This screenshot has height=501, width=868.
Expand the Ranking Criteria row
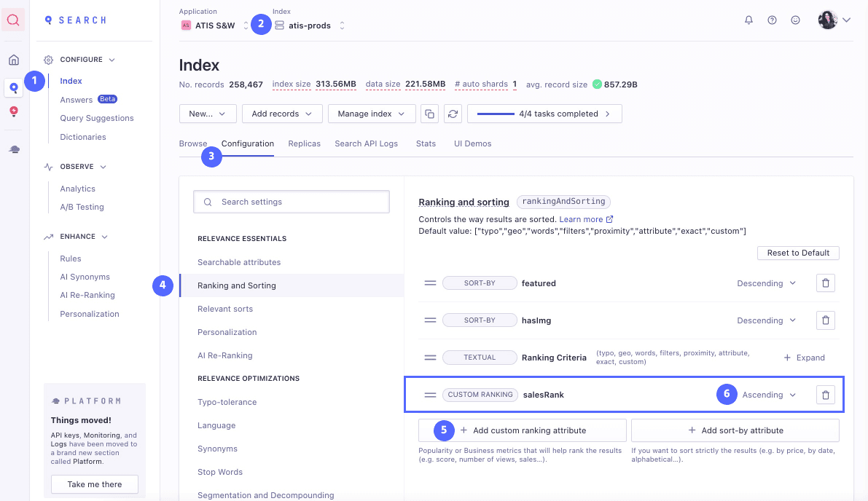click(805, 358)
